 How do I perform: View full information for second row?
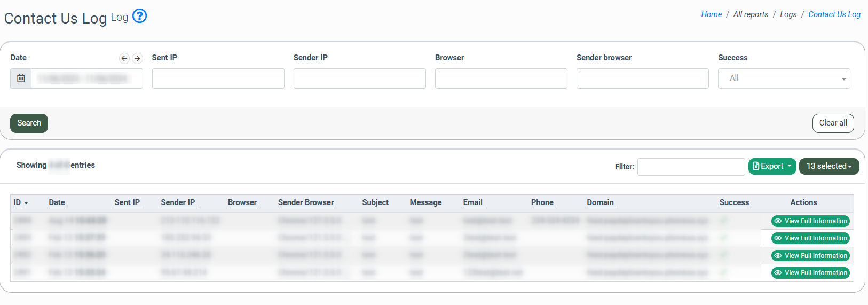810,238
